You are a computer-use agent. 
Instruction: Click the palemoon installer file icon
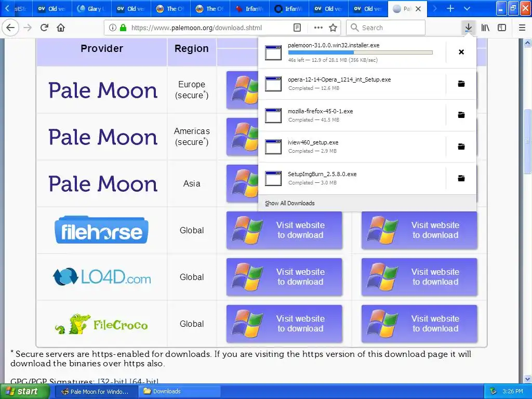click(273, 52)
